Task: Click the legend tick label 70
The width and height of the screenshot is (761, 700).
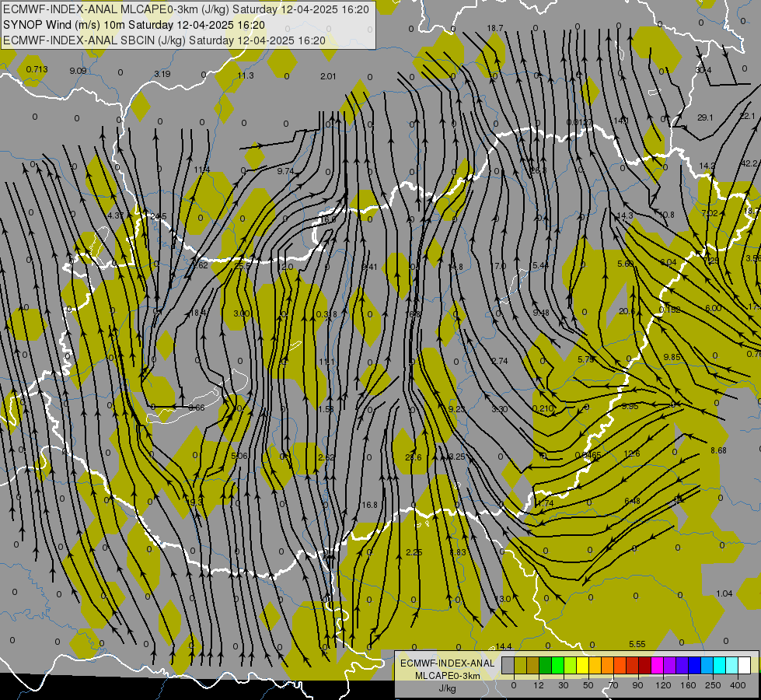Action: click(613, 685)
